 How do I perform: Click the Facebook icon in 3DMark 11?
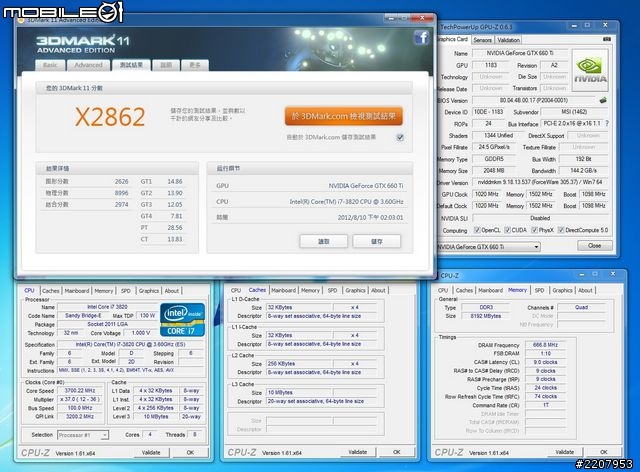pos(421,38)
